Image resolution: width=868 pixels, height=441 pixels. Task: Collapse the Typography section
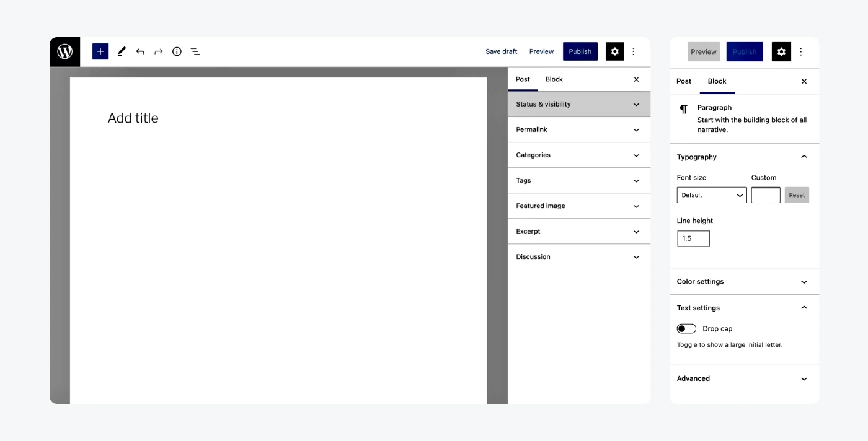(x=744, y=157)
